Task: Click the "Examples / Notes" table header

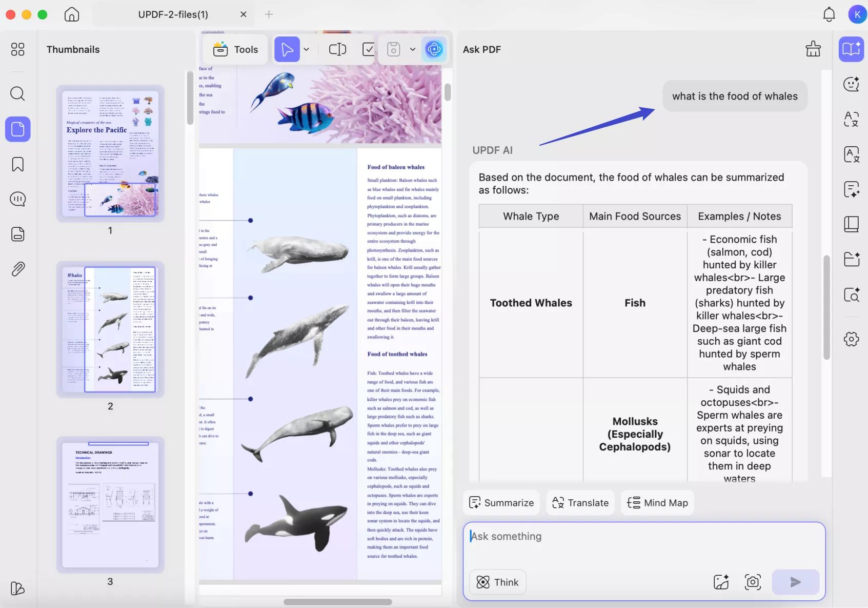Action: (739, 217)
